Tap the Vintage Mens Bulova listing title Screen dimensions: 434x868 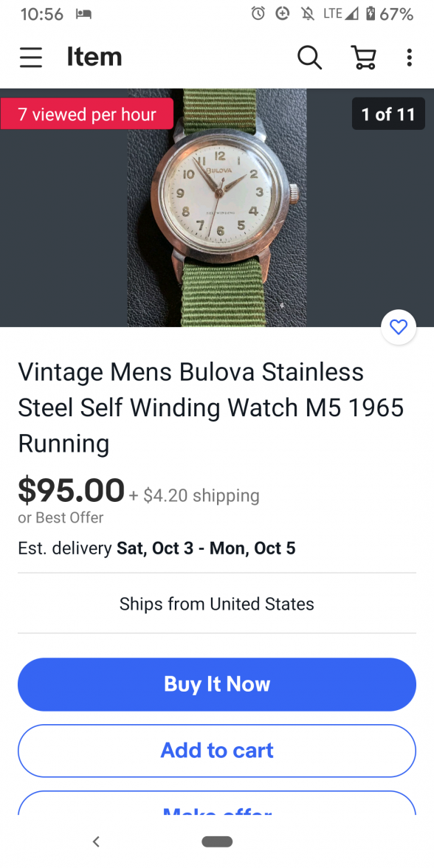point(211,407)
